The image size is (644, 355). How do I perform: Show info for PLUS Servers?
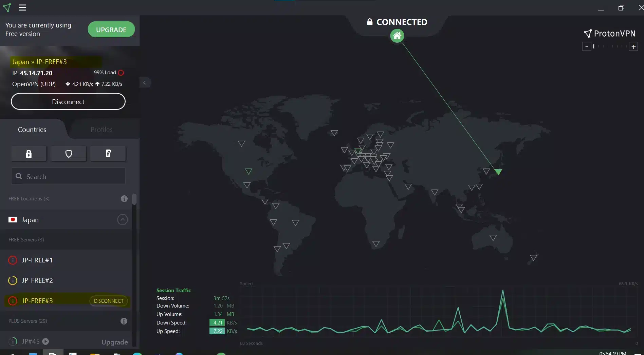tap(124, 321)
